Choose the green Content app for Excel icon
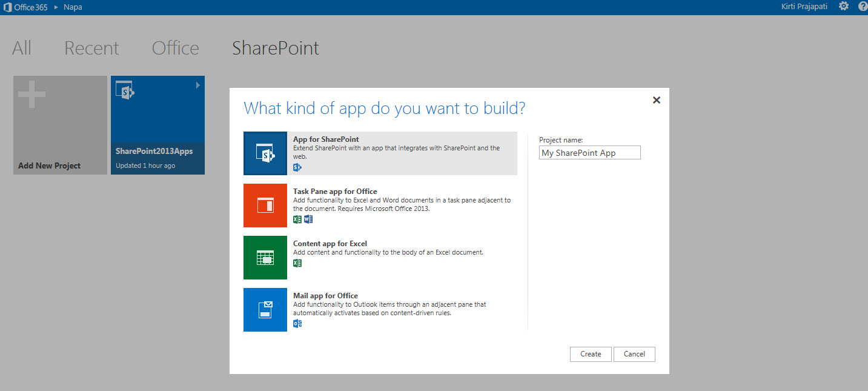 click(265, 258)
